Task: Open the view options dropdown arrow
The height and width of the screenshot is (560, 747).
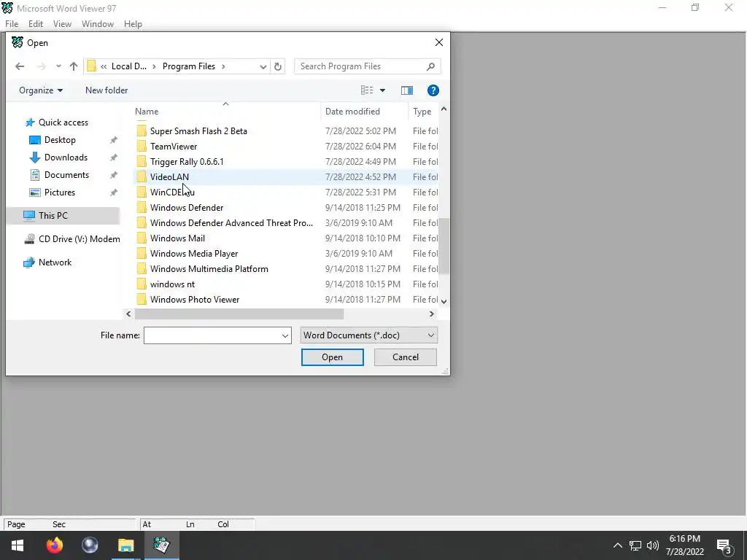Action: click(x=382, y=90)
